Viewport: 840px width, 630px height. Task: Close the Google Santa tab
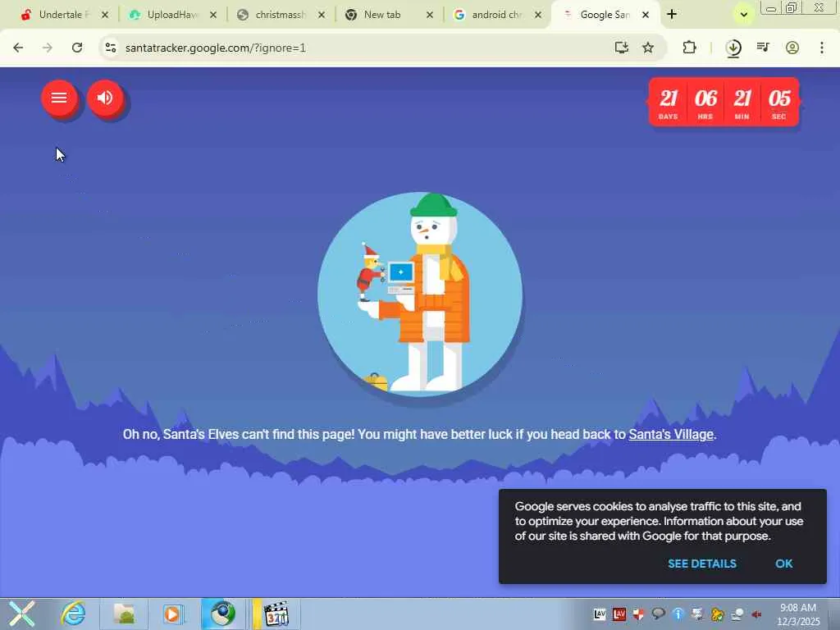pyautogui.click(x=646, y=15)
